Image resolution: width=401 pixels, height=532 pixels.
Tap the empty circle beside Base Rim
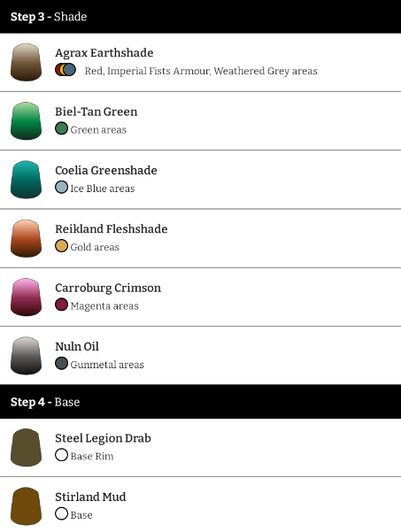[61, 455]
